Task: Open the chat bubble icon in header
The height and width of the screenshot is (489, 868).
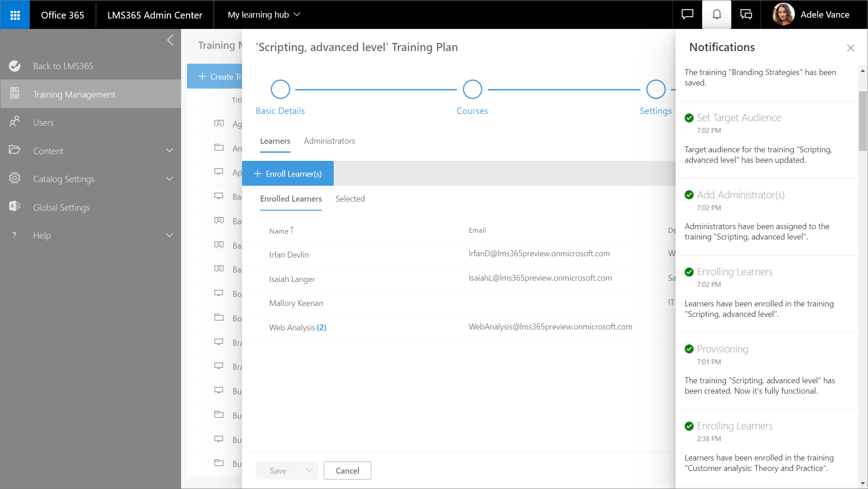Action: [687, 15]
